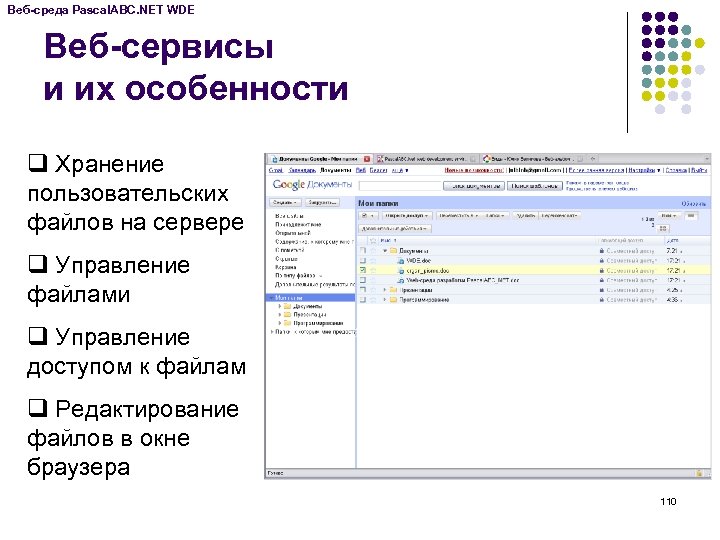The image size is (720, 540).
Task: Click Презентации folder icon in sidebar tree
Action: [287, 315]
